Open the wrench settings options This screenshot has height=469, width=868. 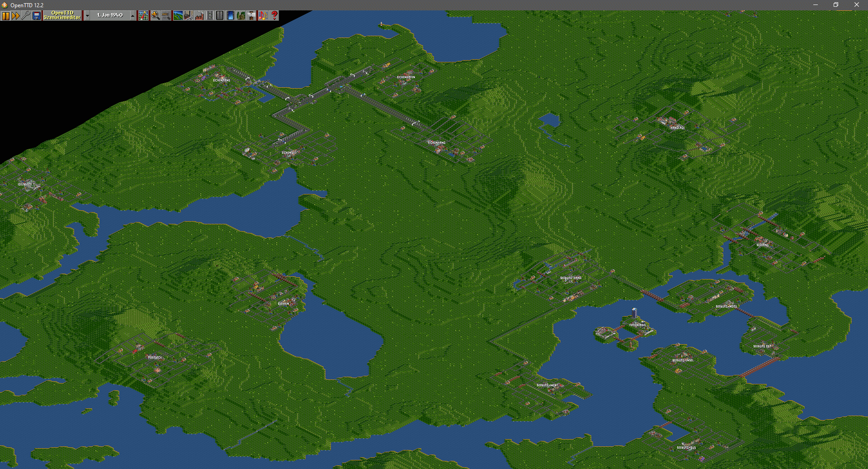(26, 16)
